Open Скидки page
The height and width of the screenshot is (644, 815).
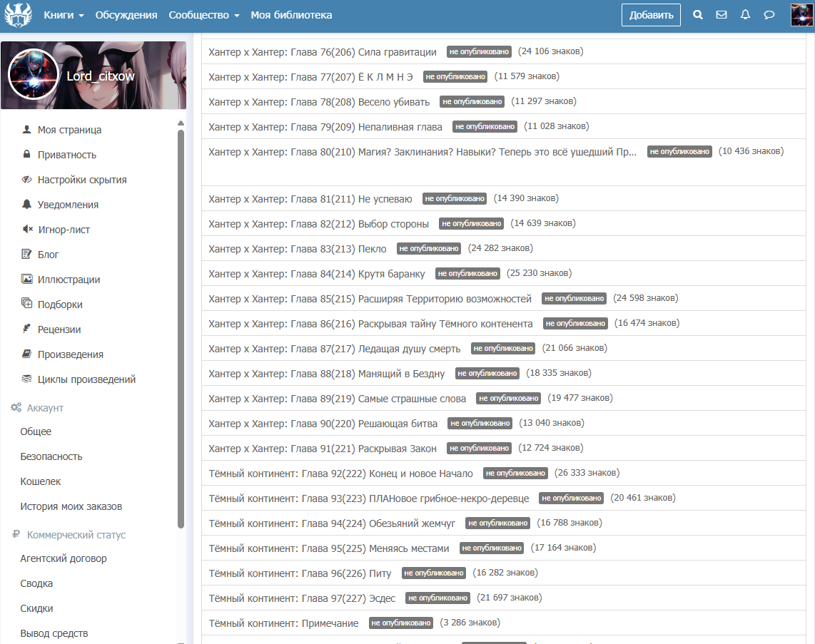(x=36, y=608)
